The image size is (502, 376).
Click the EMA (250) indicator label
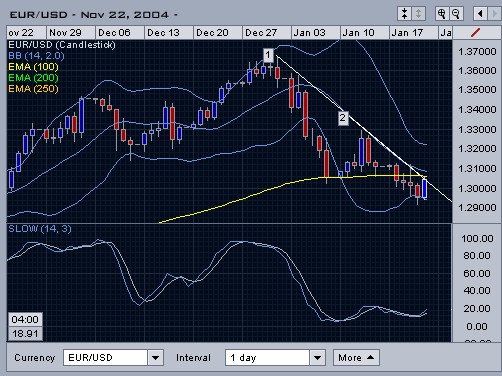click(x=33, y=89)
